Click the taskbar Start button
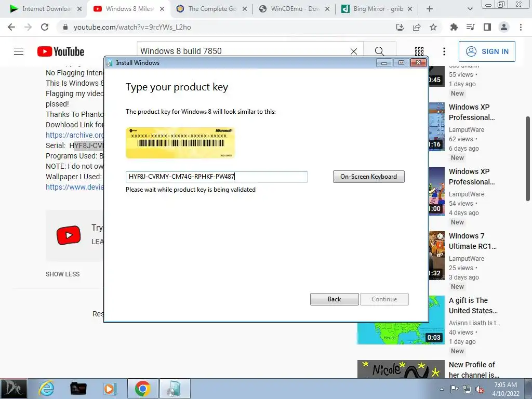Image resolution: width=532 pixels, height=399 pixels. tap(14, 389)
